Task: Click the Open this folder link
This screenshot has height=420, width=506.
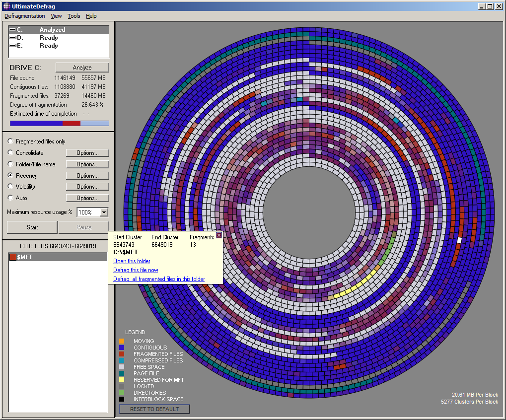Action: pos(132,261)
